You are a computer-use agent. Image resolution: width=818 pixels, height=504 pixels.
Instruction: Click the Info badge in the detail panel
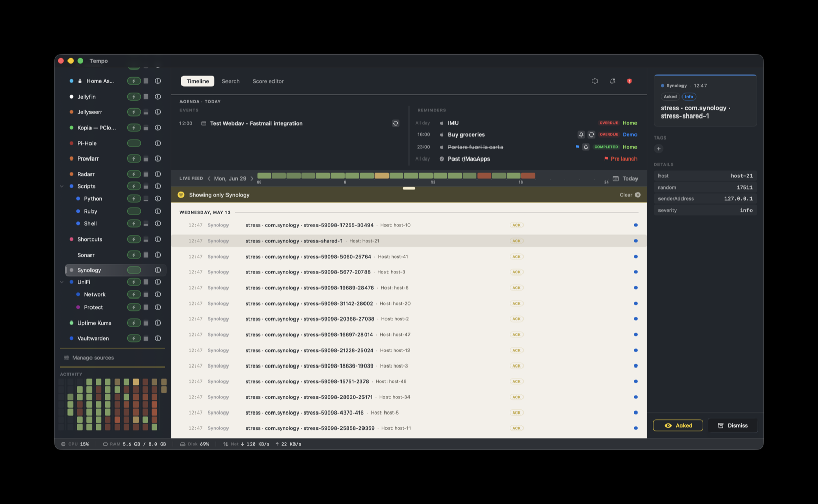point(689,97)
